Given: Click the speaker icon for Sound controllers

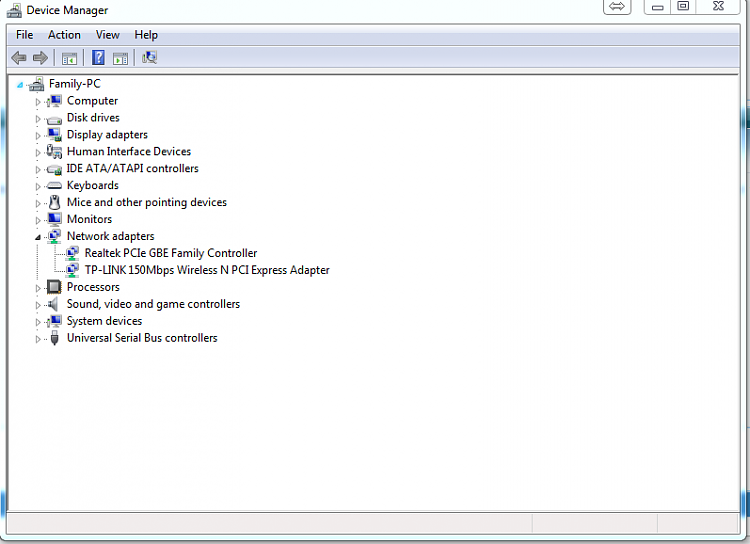Looking at the screenshot, I should (54, 304).
